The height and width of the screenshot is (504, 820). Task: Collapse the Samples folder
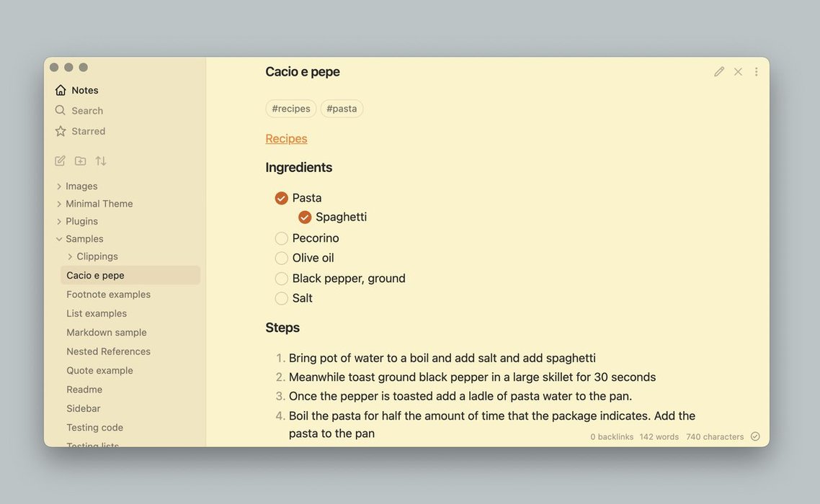click(59, 239)
